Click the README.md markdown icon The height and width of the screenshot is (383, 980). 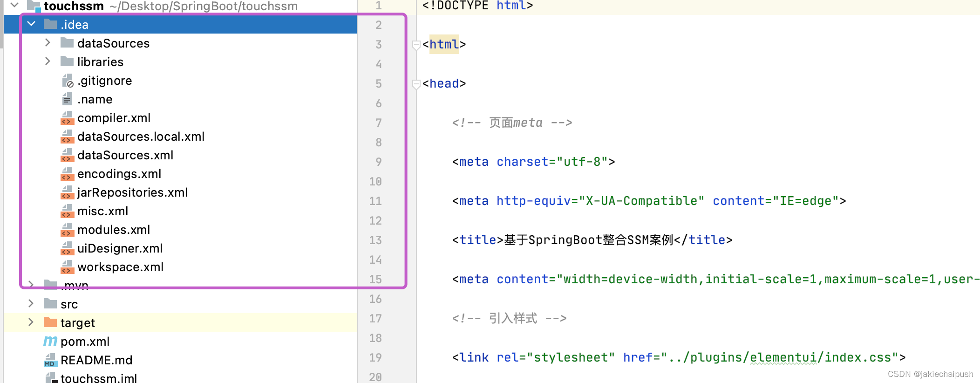[x=50, y=360]
